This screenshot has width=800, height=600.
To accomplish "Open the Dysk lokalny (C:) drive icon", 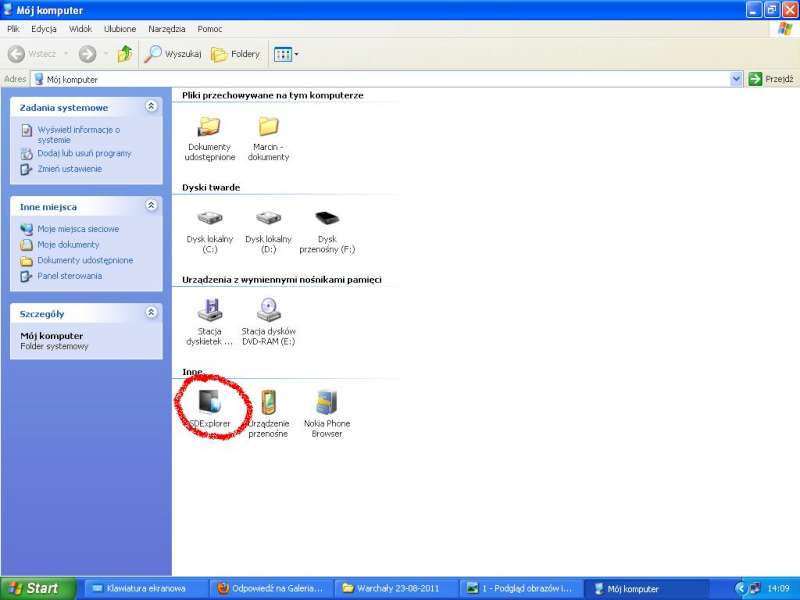I will click(210, 218).
